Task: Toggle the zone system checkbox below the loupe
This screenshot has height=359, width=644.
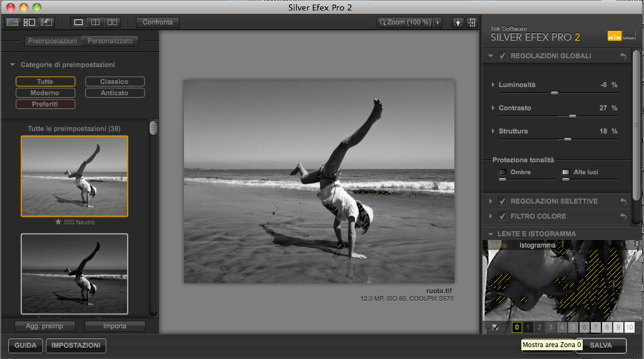Action: pos(495,328)
